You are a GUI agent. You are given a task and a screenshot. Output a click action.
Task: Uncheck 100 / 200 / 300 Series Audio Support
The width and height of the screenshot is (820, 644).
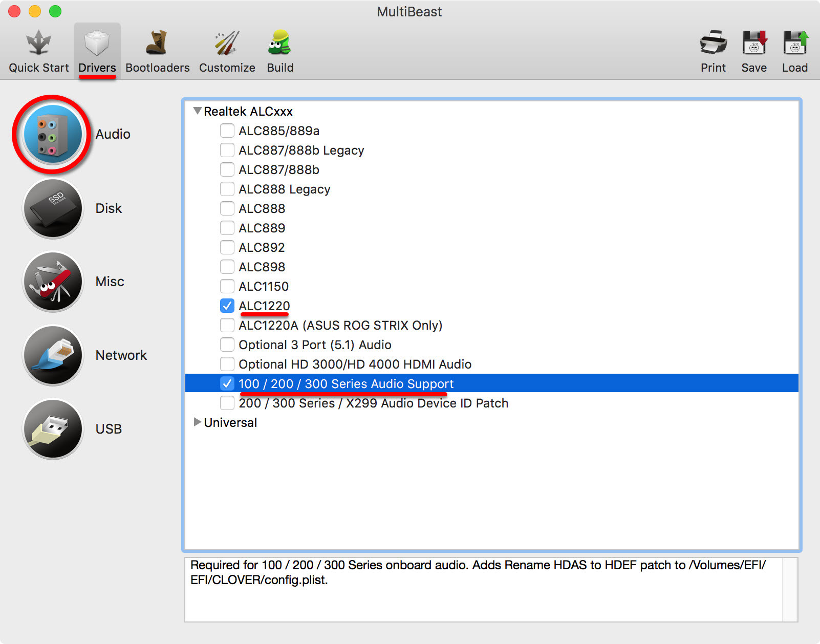pyautogui.click(x=227, y=383)
